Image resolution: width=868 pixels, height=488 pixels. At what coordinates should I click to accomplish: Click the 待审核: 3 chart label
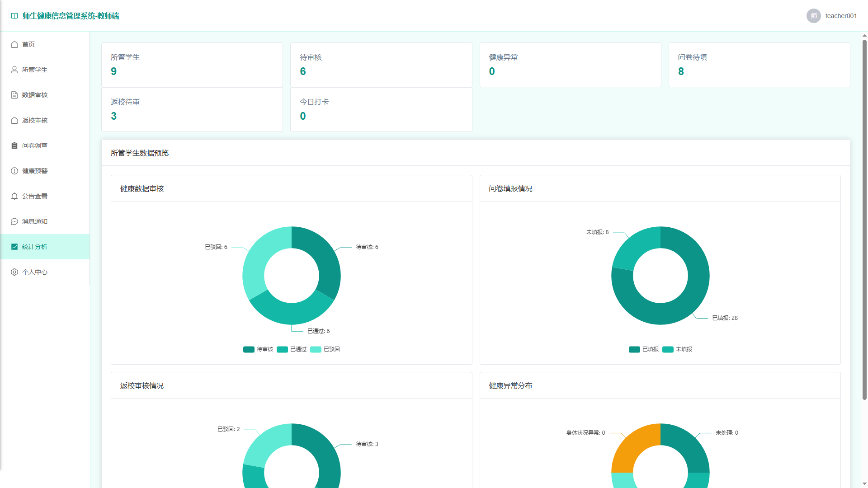367,444
